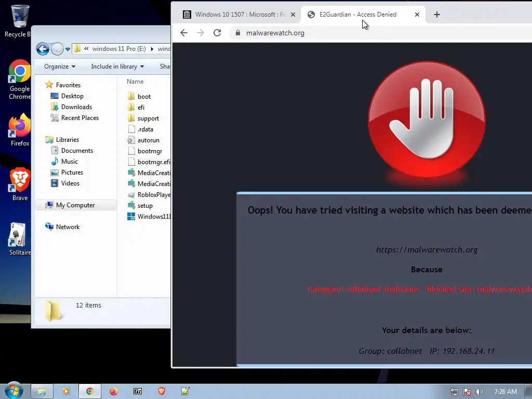
Task: Close the Windows 10 1507 tab
Action: coord(293,15)
